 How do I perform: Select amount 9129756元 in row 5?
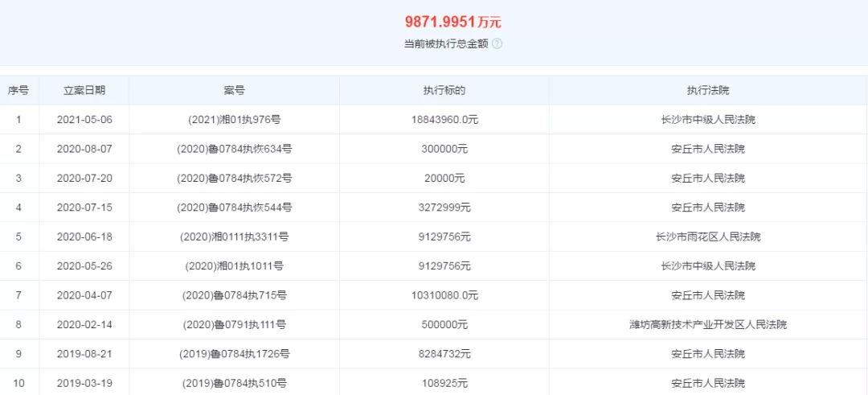point(444,237)
